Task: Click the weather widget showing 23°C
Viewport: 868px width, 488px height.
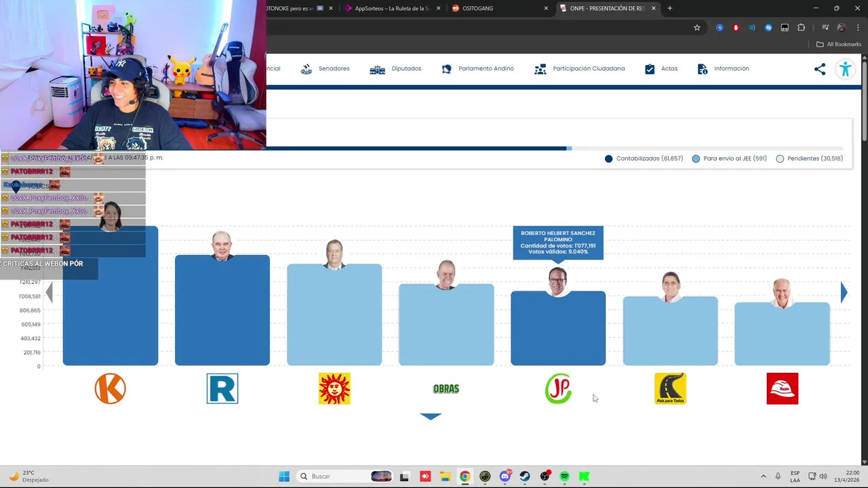Action: tap(29, 476)
